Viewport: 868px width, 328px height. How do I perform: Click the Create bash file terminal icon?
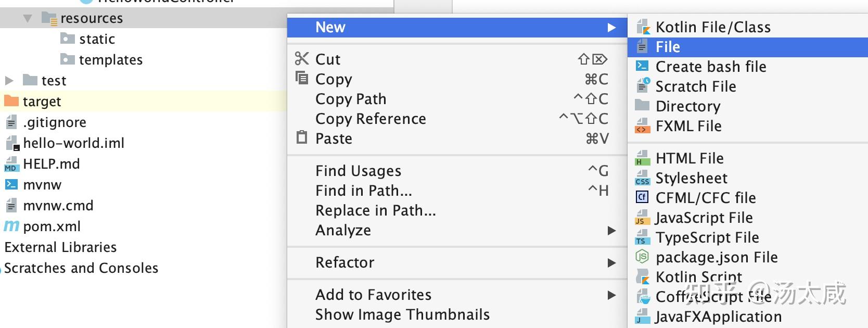642,66
